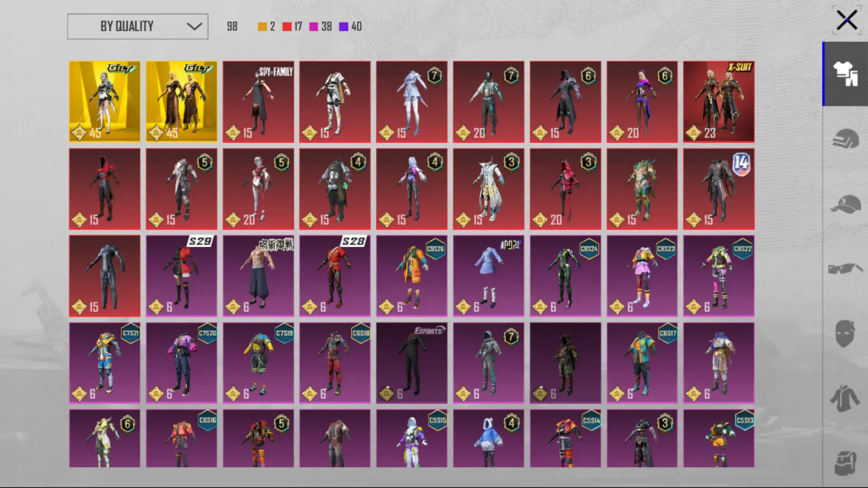Image resolution: width=868 pixels, height=488 pixels.
Task: Expand the BY QUALITY sort dropdown
Action: tap(137, 26)
